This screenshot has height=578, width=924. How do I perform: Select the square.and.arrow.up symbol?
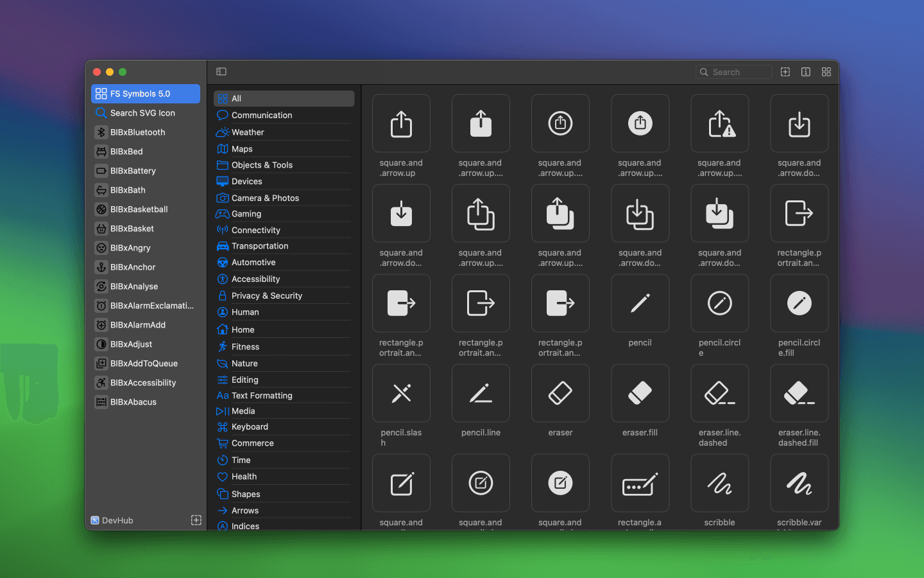click(401, 123)
